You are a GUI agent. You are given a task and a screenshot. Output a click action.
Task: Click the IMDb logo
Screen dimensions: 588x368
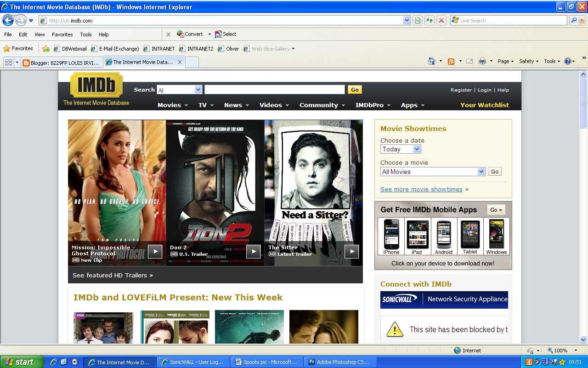(96, 85)
